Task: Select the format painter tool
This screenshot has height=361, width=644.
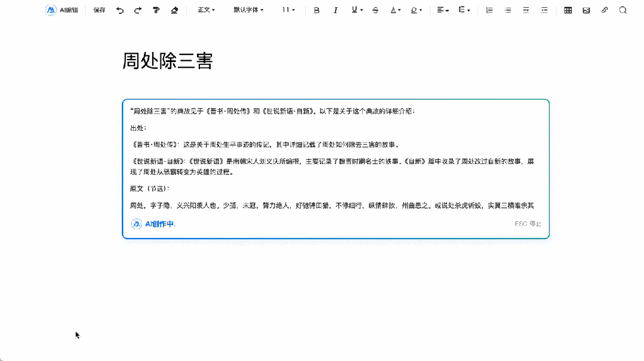Action: tap(156, 10)
